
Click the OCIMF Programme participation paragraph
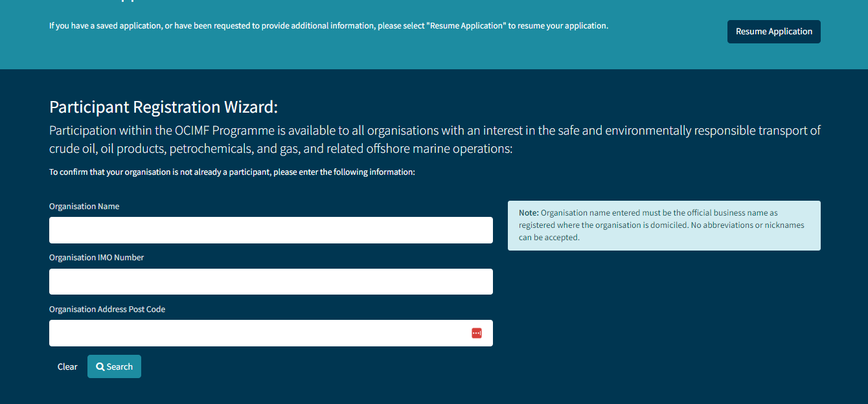click(x=435, y=139)
